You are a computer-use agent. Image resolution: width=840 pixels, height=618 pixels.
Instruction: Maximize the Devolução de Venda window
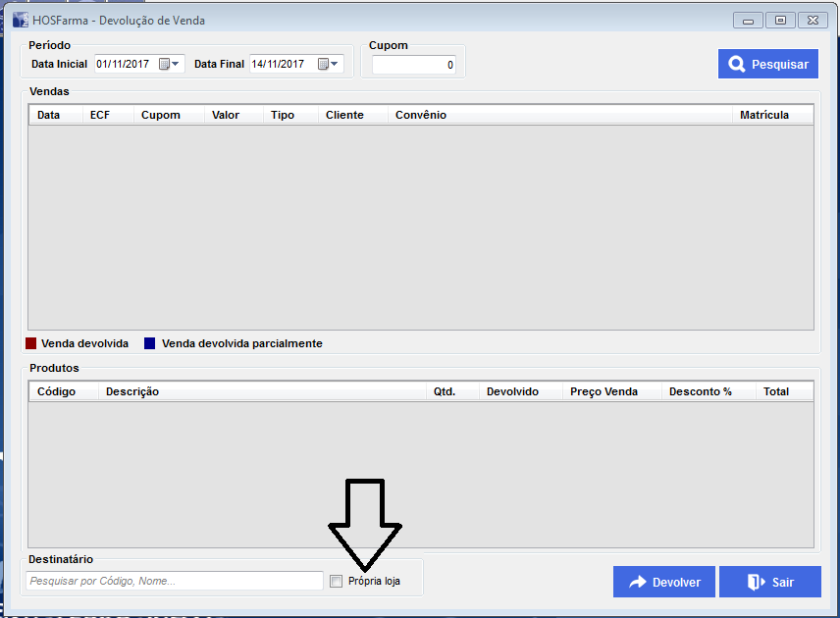pos(781,20)
